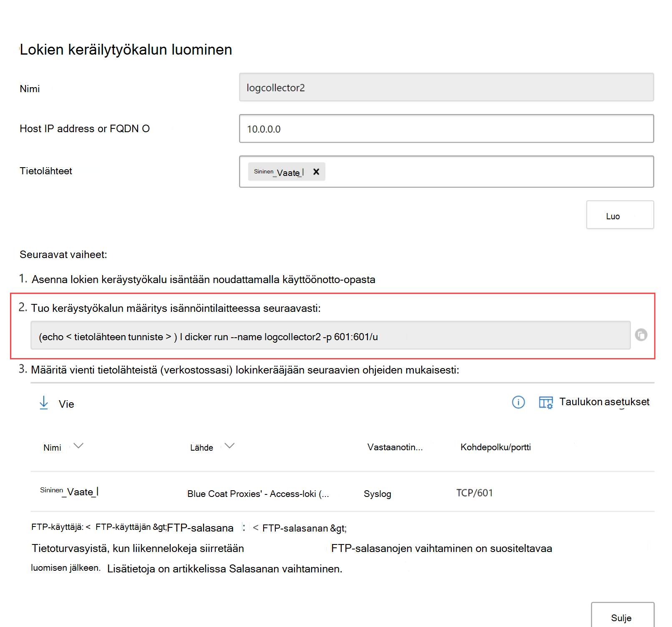Viewport: 672px width, 627px height.
Task: Click the Kohdepolku/portti column header
Action: [496, 447]
